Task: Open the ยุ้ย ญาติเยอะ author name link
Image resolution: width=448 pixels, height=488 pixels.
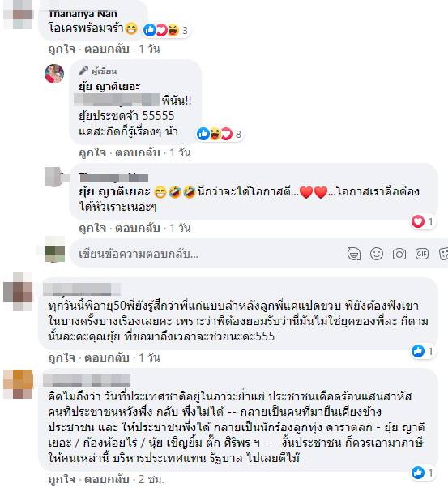Action: click(x=109, y=86)
